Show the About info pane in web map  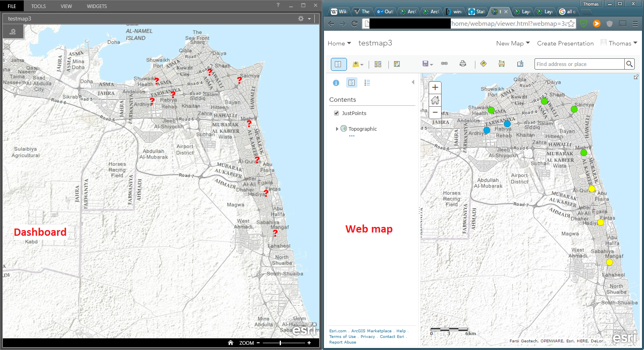click(336, 82)
